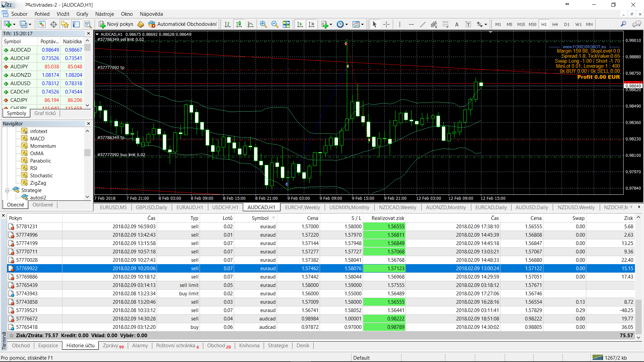Toggle M15 timeframe button
This screenshot has height=362, width=644.
point(521,24)
